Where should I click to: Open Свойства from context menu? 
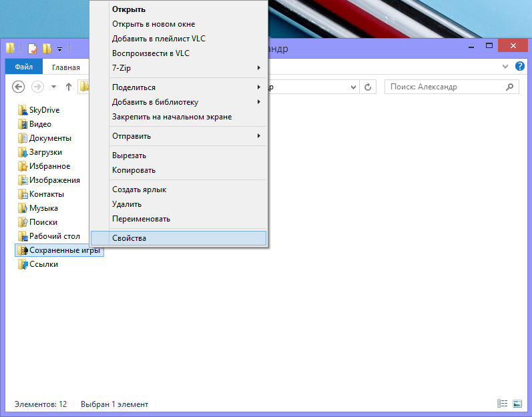[178, 238]
